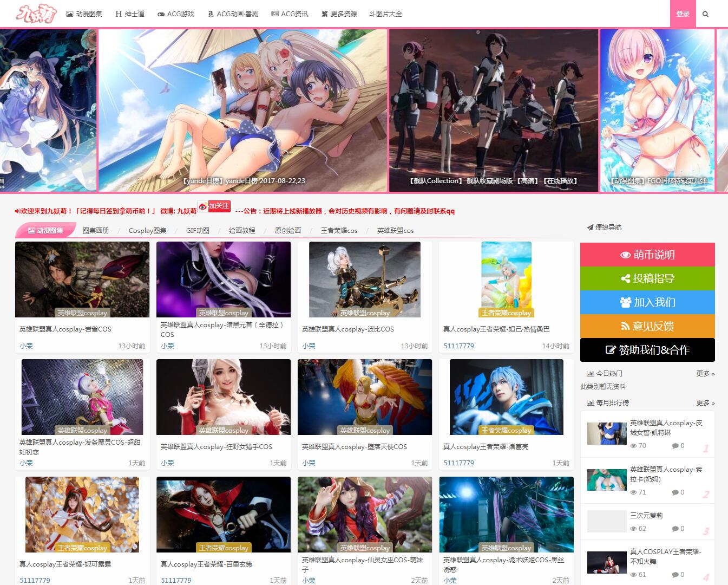Switch to the 绘画教程 tab

242,231
